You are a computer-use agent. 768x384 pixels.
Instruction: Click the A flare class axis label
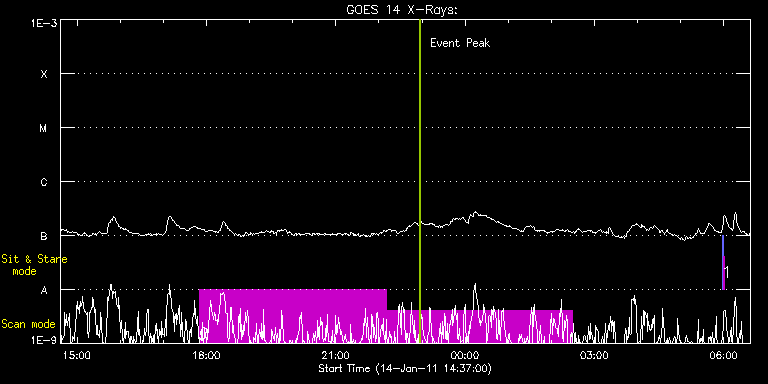point(44,290)
